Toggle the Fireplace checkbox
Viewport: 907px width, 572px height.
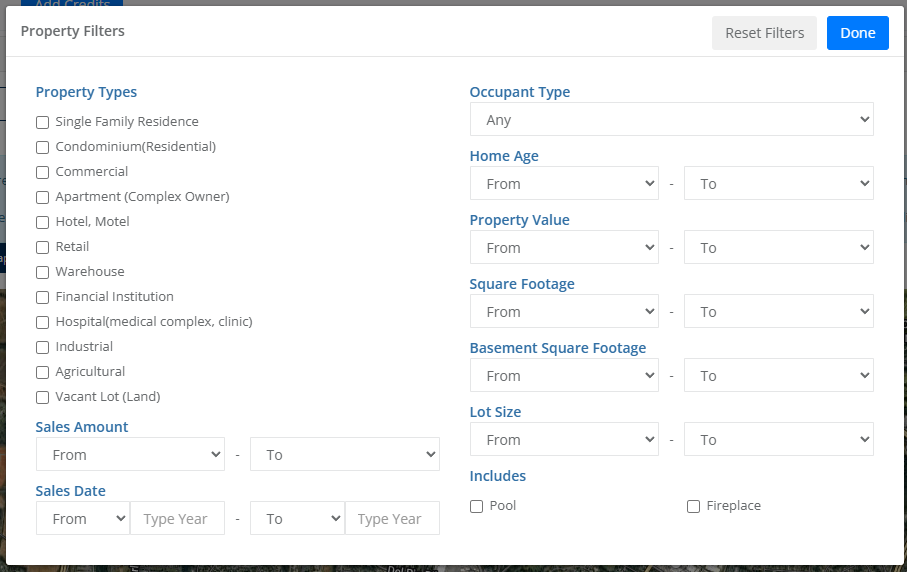(693, 506)
